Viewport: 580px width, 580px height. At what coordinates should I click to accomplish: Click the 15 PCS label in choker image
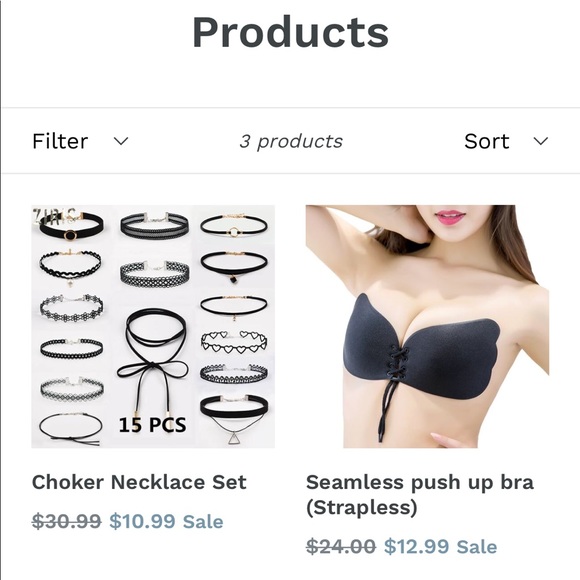click(x=152, y=425)
